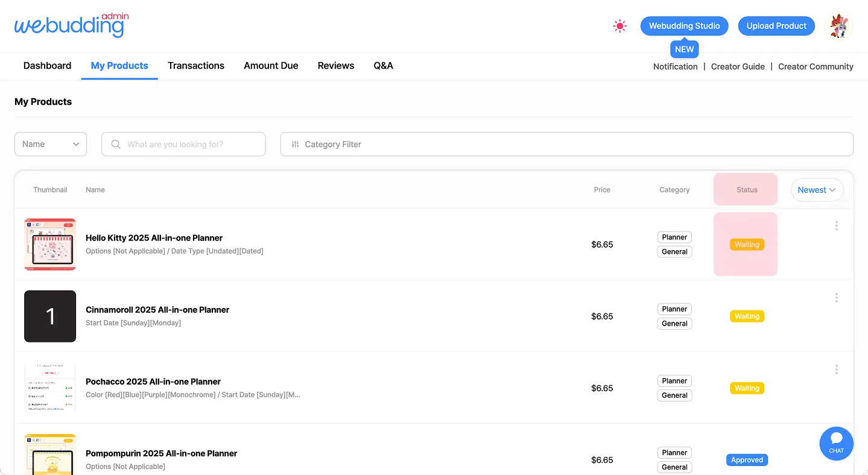The height and width of the screenshot is (475, 868).
Task: Launch Webudding Studio
Action: point(684,26)
